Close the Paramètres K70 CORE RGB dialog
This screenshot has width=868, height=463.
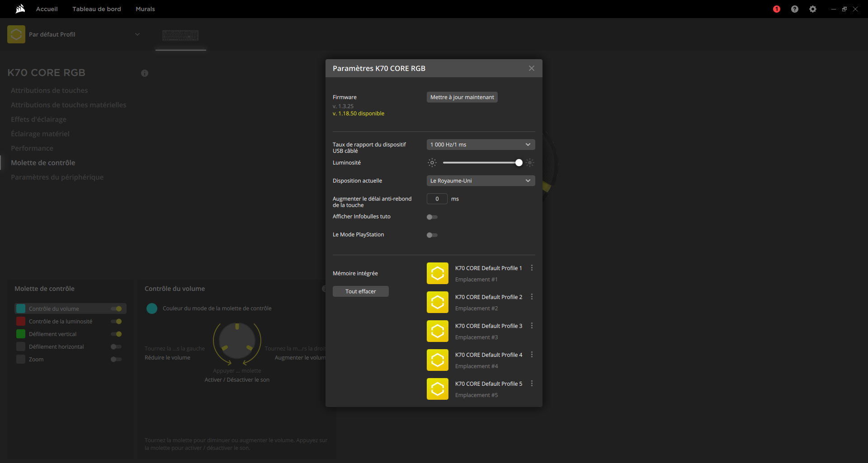coord(532,68)
